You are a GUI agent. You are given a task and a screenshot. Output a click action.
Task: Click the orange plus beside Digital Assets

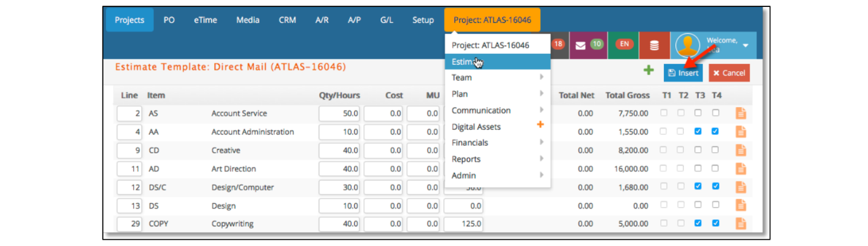pyautogui.click(x=540, y=125)
